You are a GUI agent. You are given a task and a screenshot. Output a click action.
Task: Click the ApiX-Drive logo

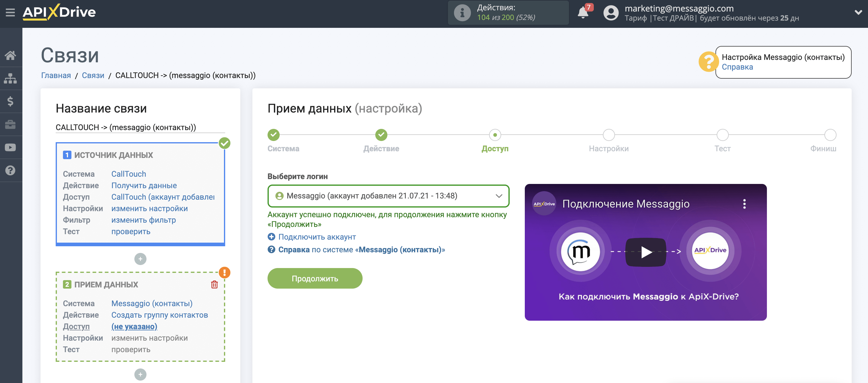tap(59, 12)
